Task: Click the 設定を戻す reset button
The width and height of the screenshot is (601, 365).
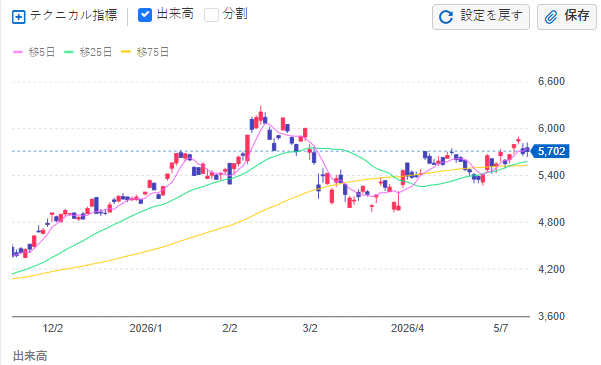Action: tap(481, 17)
